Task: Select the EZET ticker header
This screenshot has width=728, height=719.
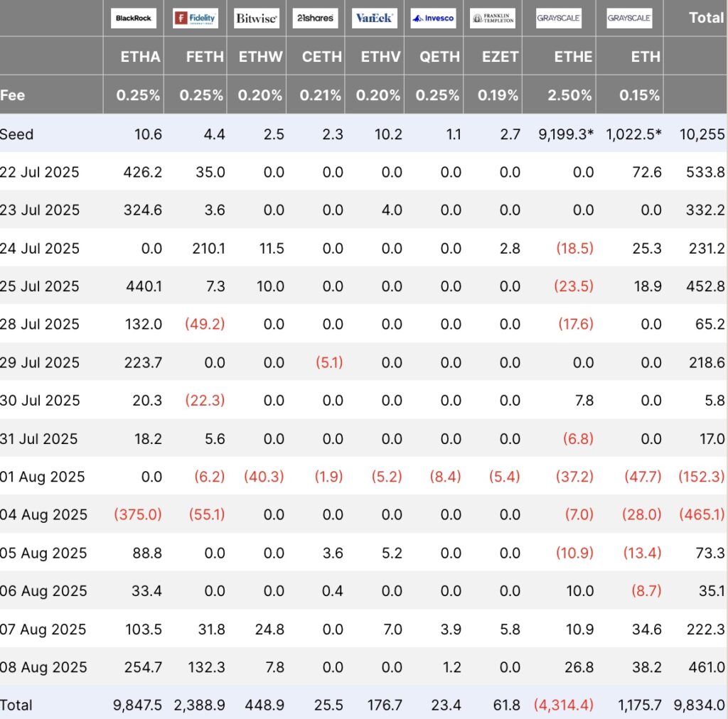Action: pyautogui.click(x=500, y=57)
